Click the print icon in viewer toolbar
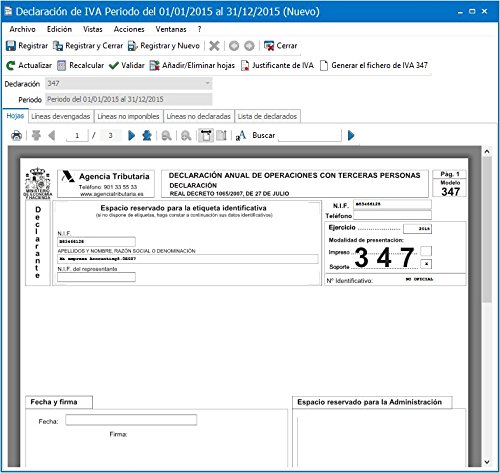The image size is (500, 473). click(x=16, y=136)
